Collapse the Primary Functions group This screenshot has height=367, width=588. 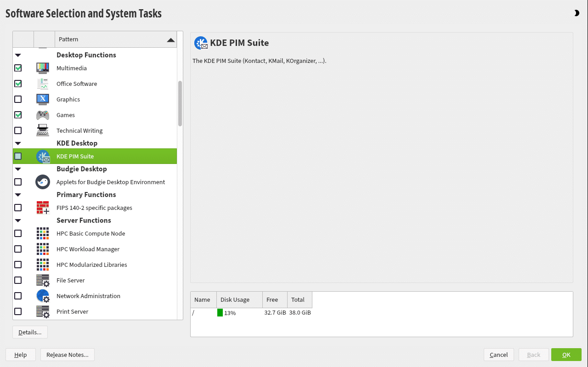pyautogui.click(x=18, y=195)
